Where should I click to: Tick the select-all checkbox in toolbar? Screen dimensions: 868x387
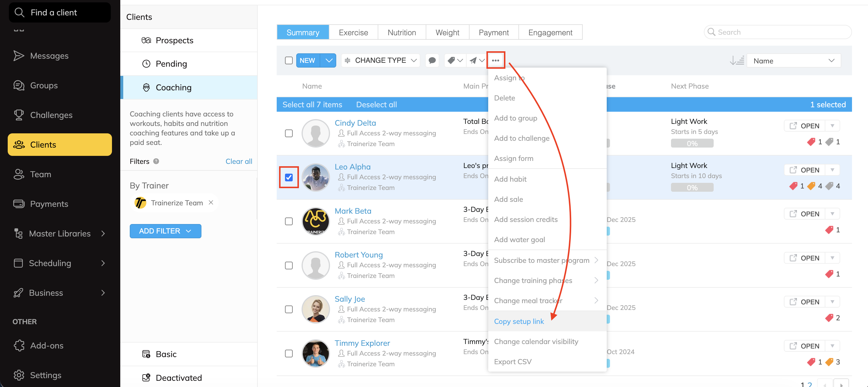tap(289, 60)
